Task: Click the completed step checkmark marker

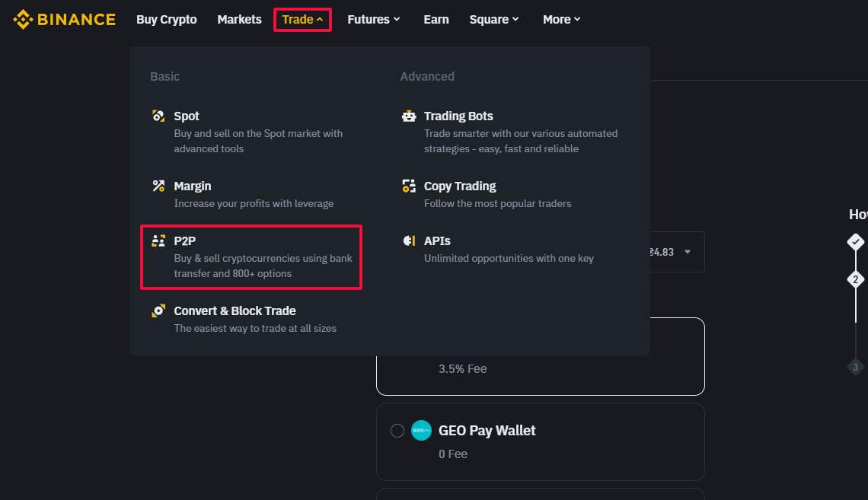Action: pos(855,242)
